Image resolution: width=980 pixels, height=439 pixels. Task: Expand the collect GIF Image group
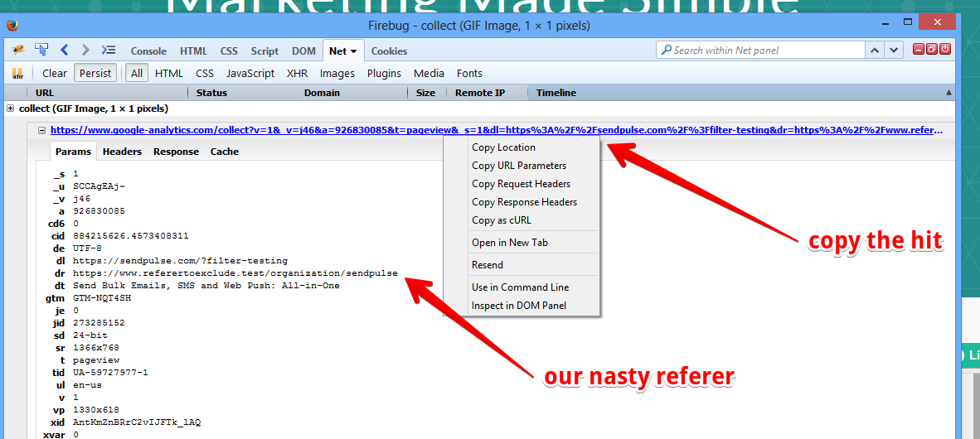(11, 109)
